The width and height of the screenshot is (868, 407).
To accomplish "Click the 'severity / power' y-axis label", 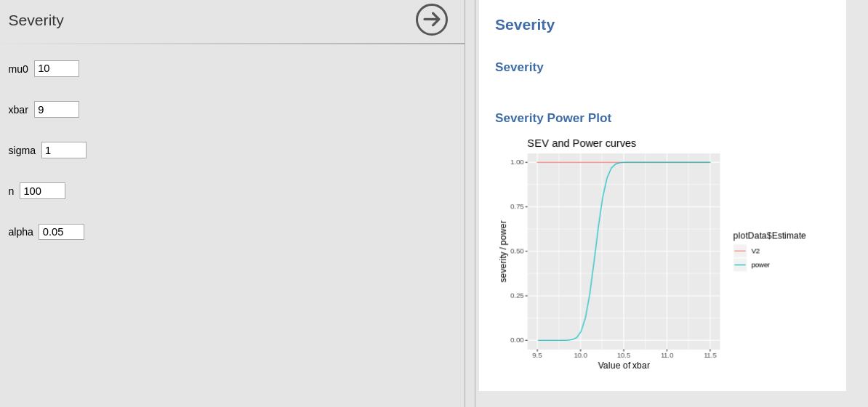I will coord(503,251).
